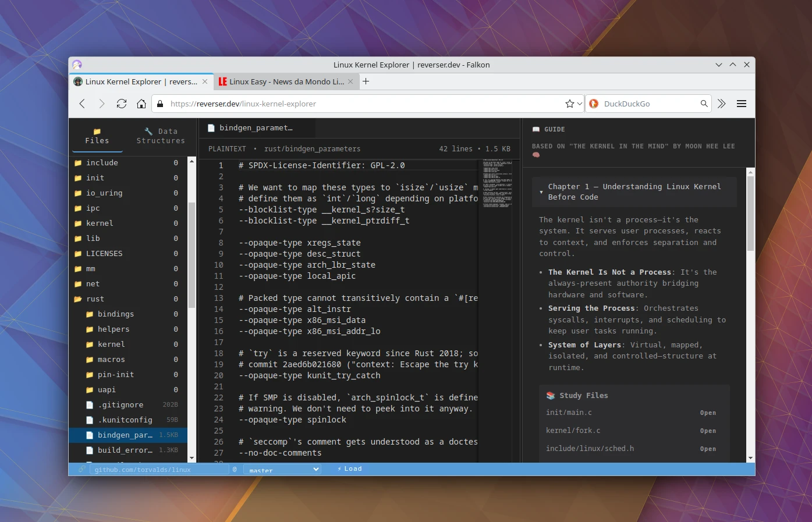Open init/main.c from Study Files

(708, 413)
